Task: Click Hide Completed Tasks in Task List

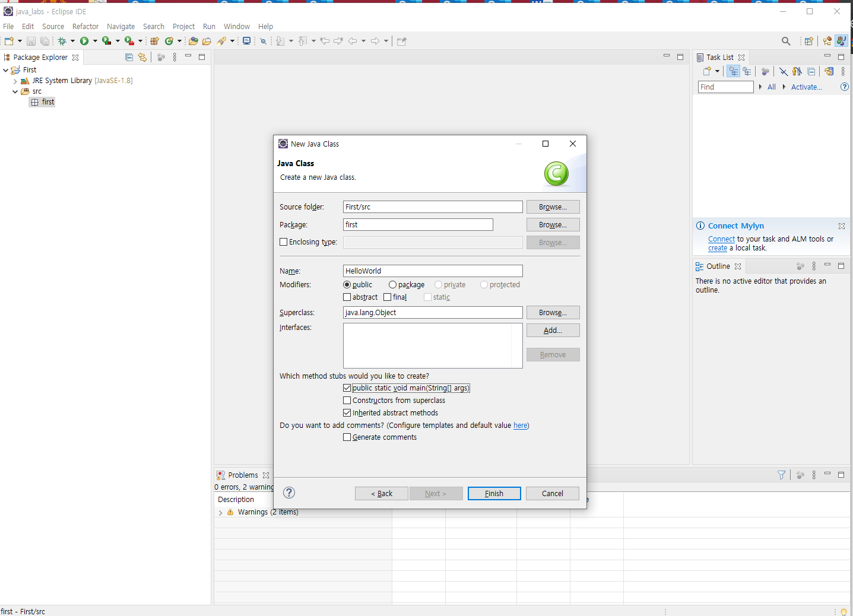Action: tap(784, 71)
